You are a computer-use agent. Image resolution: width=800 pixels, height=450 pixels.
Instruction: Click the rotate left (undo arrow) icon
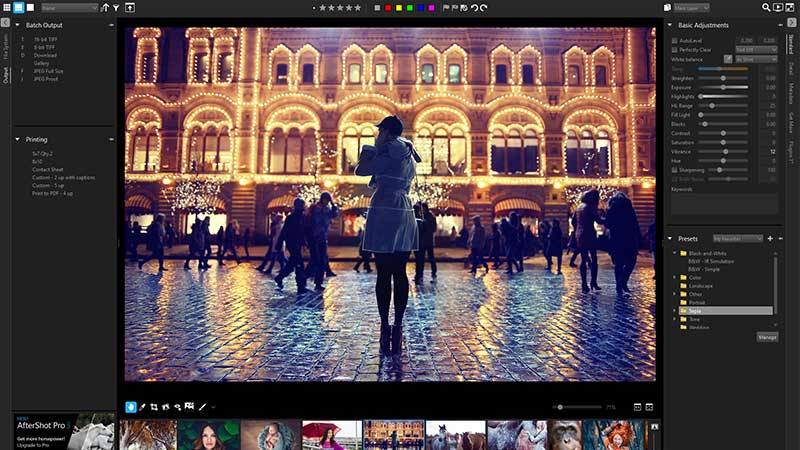[x=474, y=8]
